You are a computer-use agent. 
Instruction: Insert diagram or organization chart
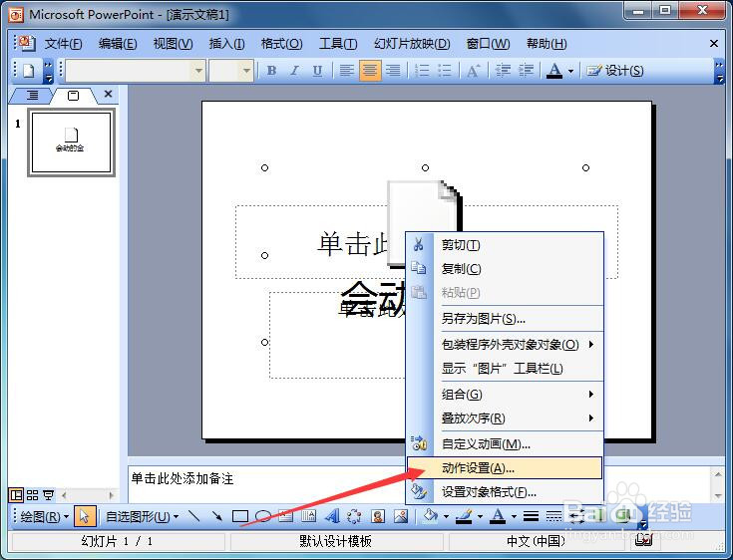[354, 516]
